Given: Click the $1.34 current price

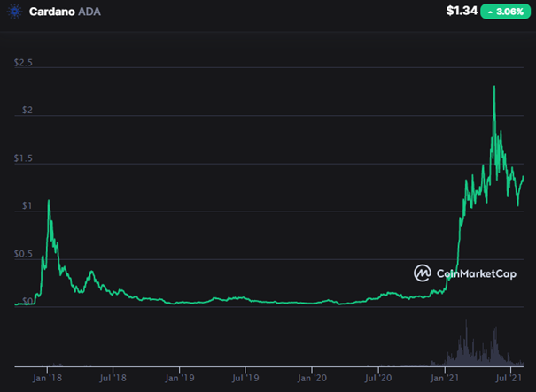Looking at the screenshot, I should pyautogui.click(x=462, y=11).
